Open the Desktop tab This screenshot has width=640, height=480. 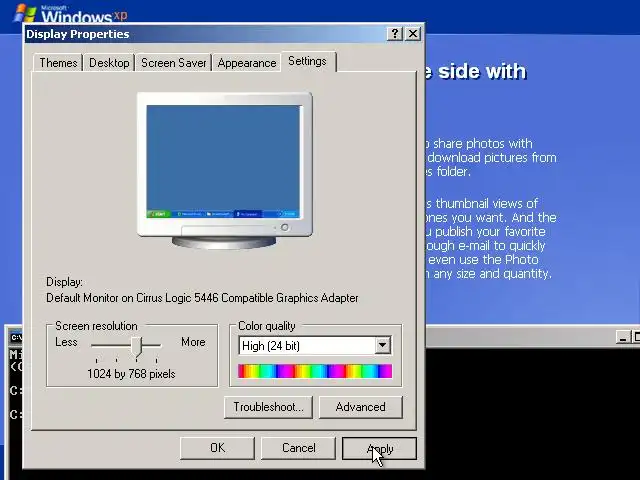pos(109,63)
